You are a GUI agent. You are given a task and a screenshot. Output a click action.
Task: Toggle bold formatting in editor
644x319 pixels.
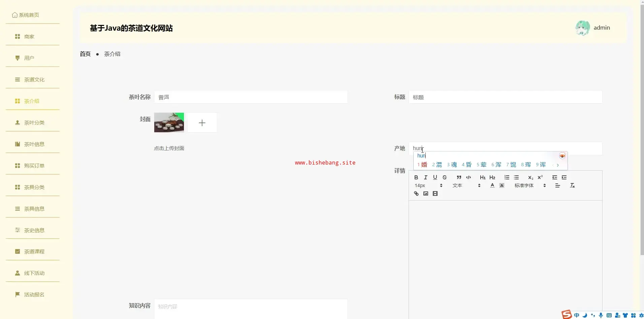(x=416, y=177)
